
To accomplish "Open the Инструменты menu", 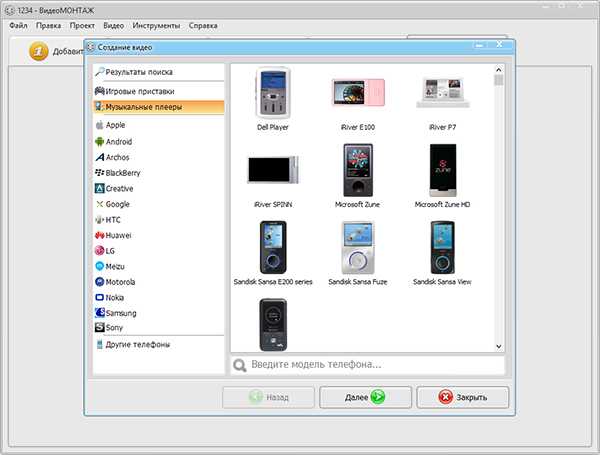I will pos(156,26).
